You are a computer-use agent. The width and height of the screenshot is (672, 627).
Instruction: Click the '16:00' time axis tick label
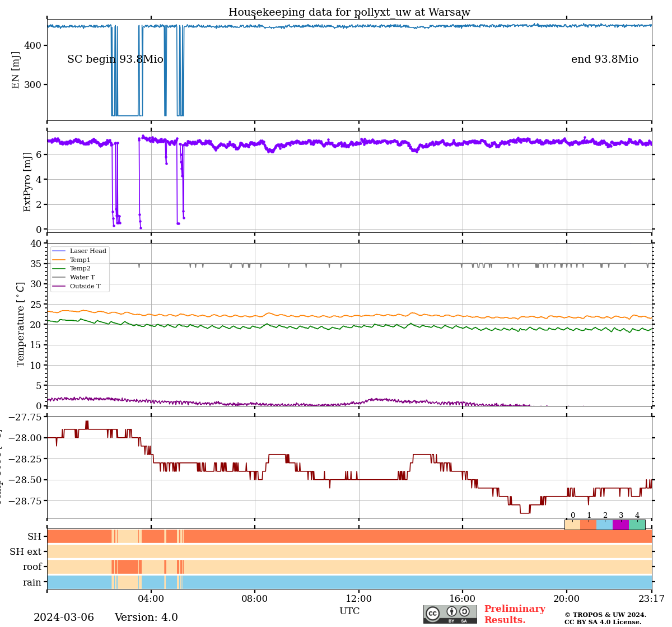463,599
